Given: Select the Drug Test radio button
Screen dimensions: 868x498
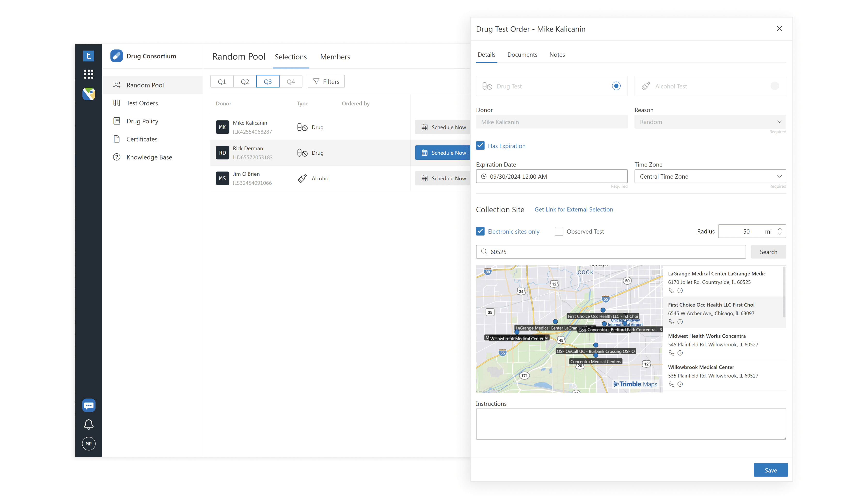Looking at the screenshot, I should click(x=616, y=86).
